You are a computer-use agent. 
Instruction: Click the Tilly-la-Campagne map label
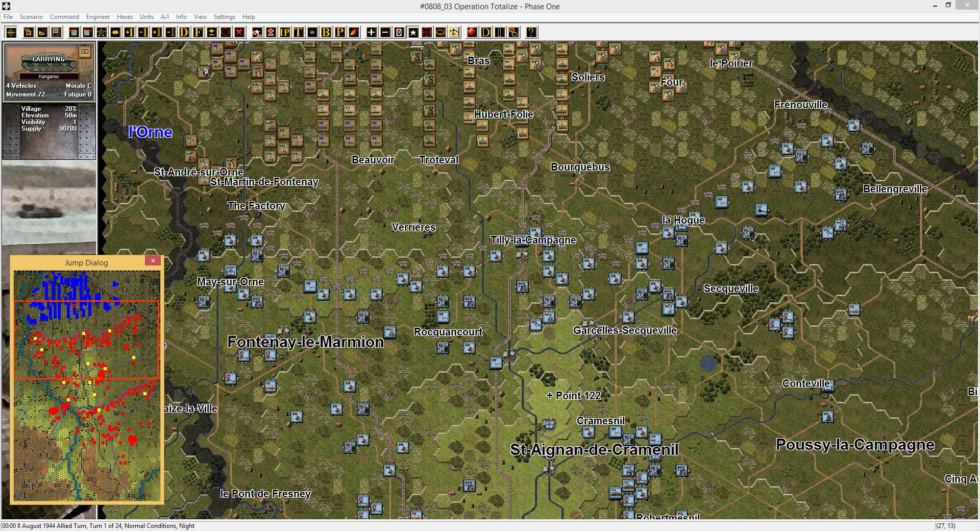pos(533,240)
